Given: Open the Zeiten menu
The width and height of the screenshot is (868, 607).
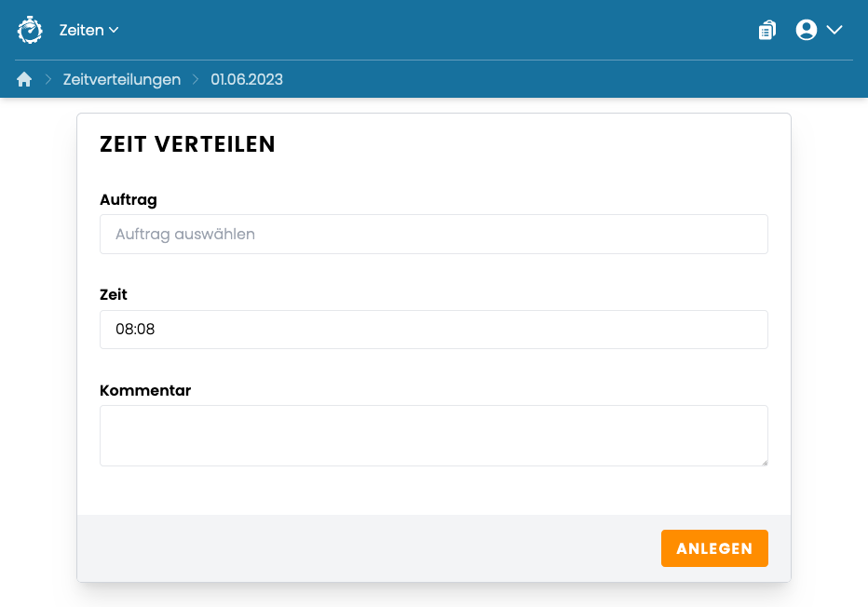Looking at the screenshot, I should pos(88,30).
